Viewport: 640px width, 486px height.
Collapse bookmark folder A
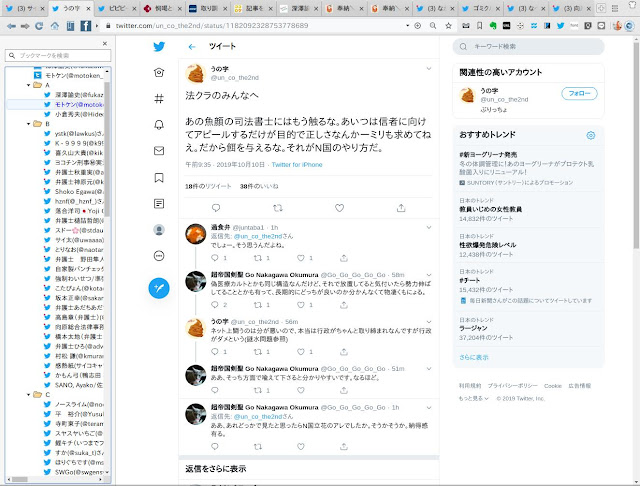tap(29, 85)
